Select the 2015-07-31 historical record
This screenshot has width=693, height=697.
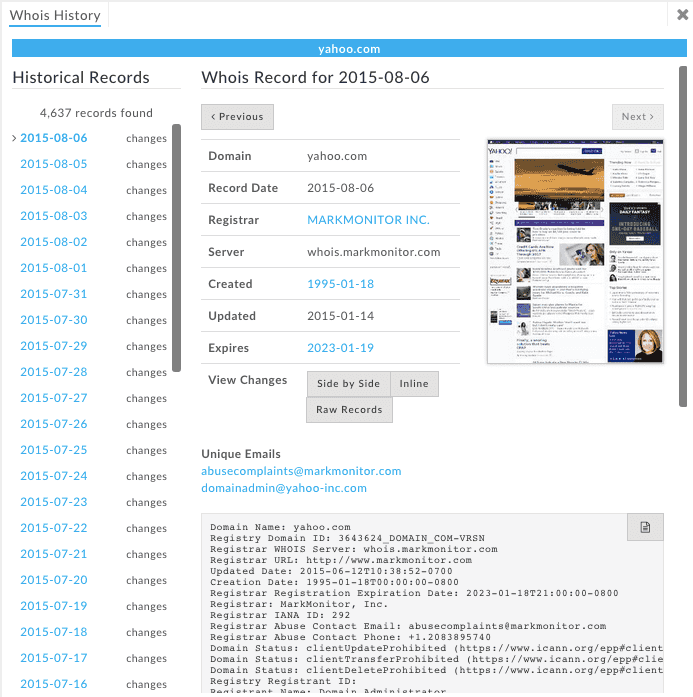(x=54, y=294)
